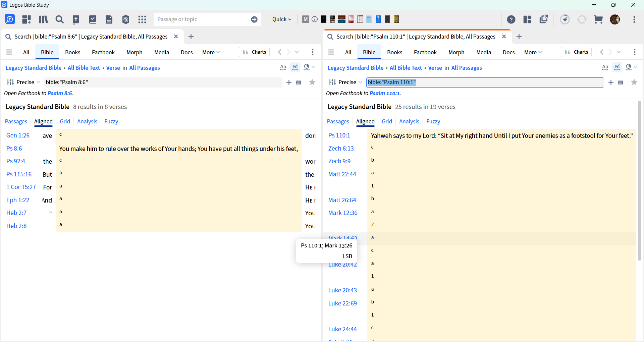Screen dimensions: 644x342
Task: Open Factbook link to Psalm 8:6
Action: (x=60, y=93)
